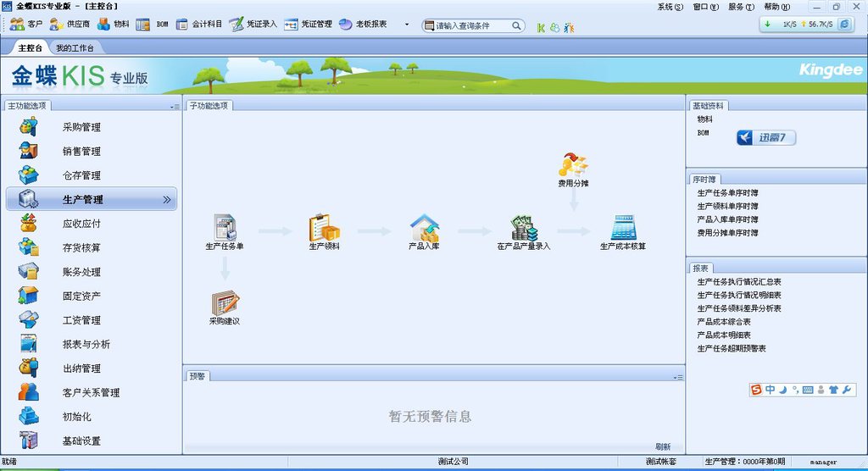
Task: Open the 系统 menu
Action: (x=670, y=7)
